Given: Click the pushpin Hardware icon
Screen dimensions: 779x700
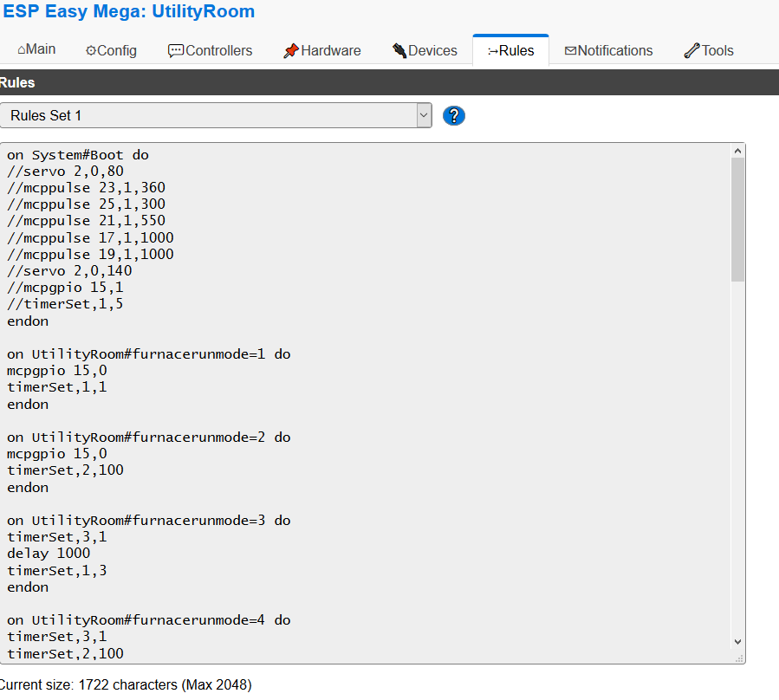Looking at the screenshot, I should pyautogui.click(x=291, y=51).
